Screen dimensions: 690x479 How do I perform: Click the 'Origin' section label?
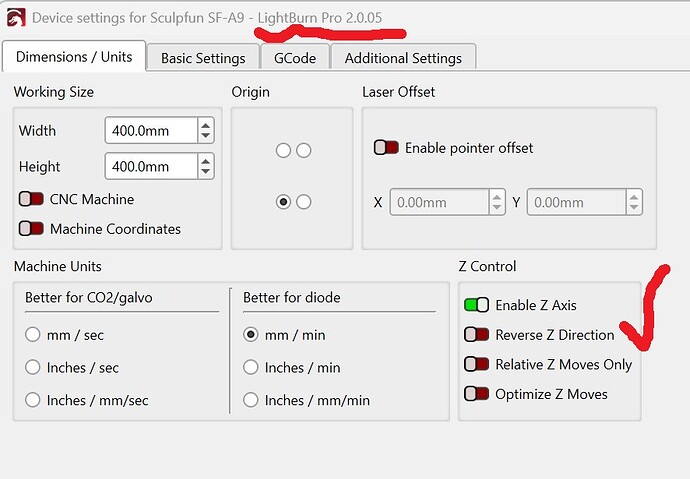pos(250,92)
